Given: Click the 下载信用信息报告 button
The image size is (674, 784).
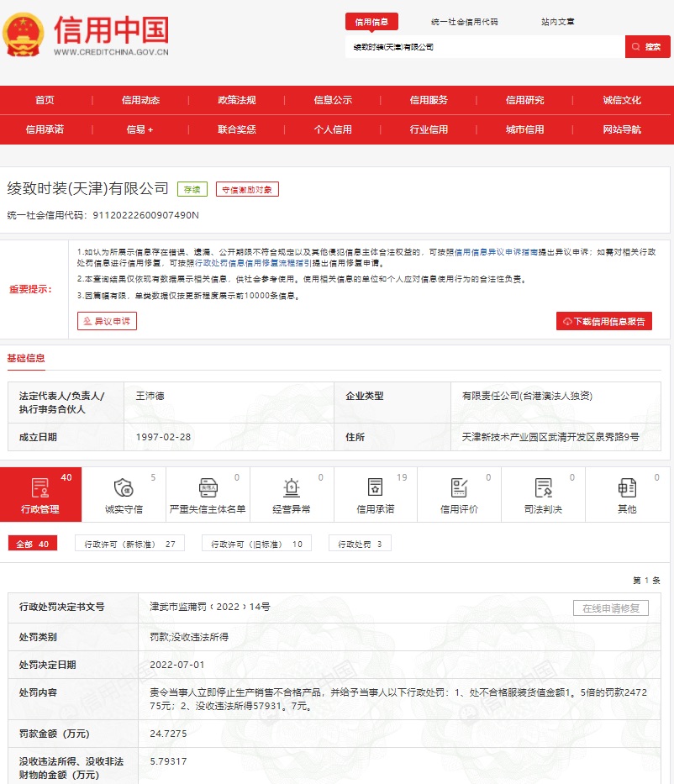Looking at the screenshot, I should 604,322.
